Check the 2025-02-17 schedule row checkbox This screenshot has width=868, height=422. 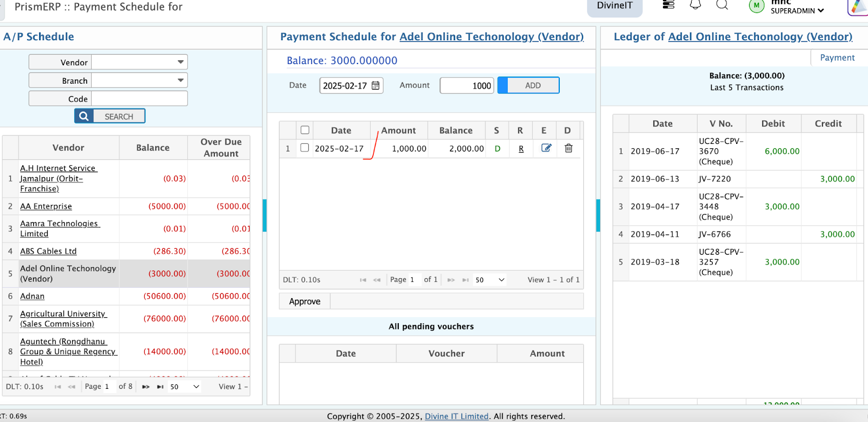(x=305, y=148)
